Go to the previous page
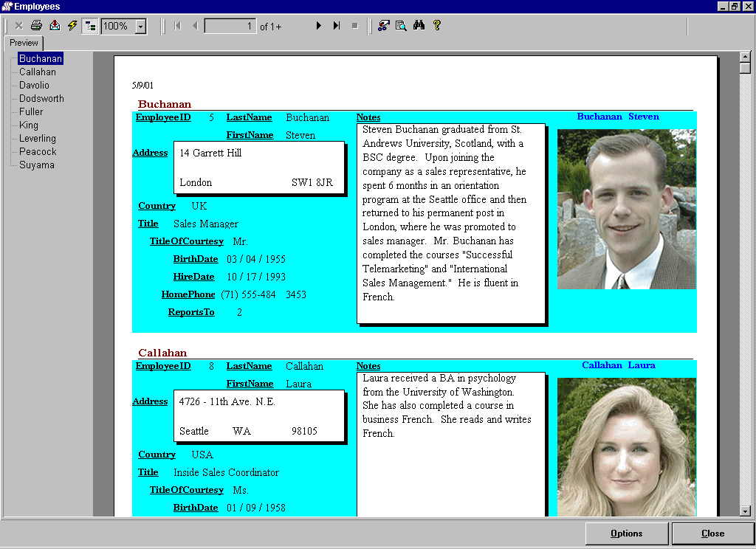This screenshot has width=756, height=549. pyautogui.click(x=195, y=26)
